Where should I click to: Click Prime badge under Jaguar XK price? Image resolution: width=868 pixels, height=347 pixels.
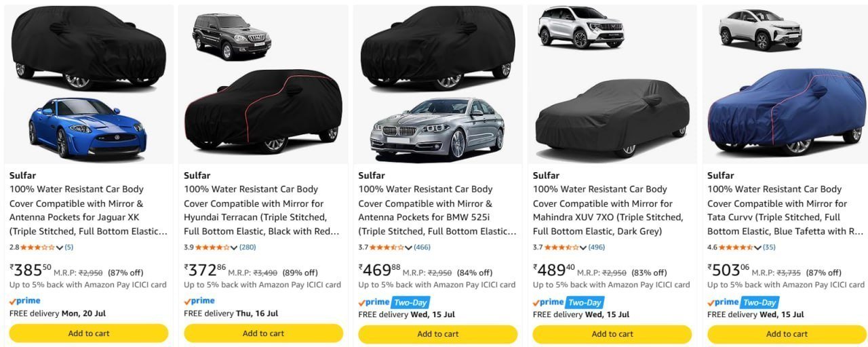click(x=25, y=301)
